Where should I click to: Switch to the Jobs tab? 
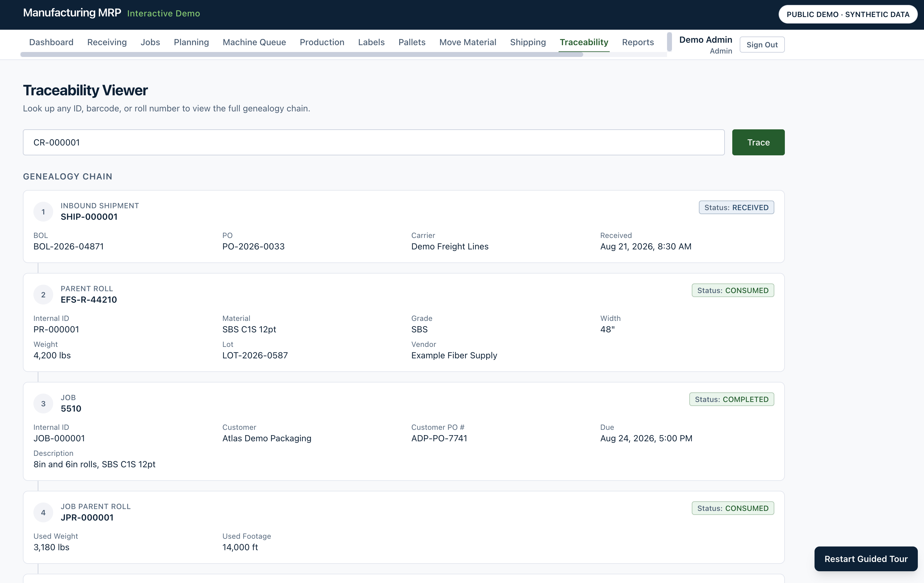pos(150,42)
